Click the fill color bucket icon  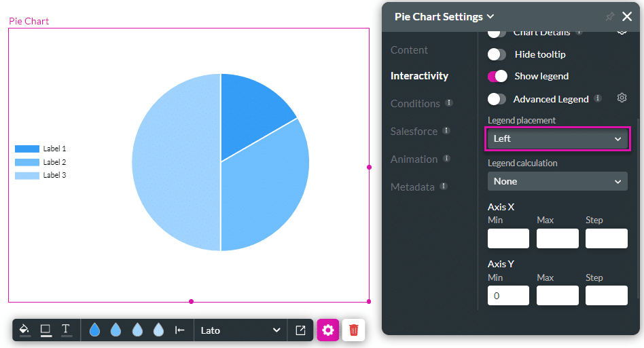[24, 330]
